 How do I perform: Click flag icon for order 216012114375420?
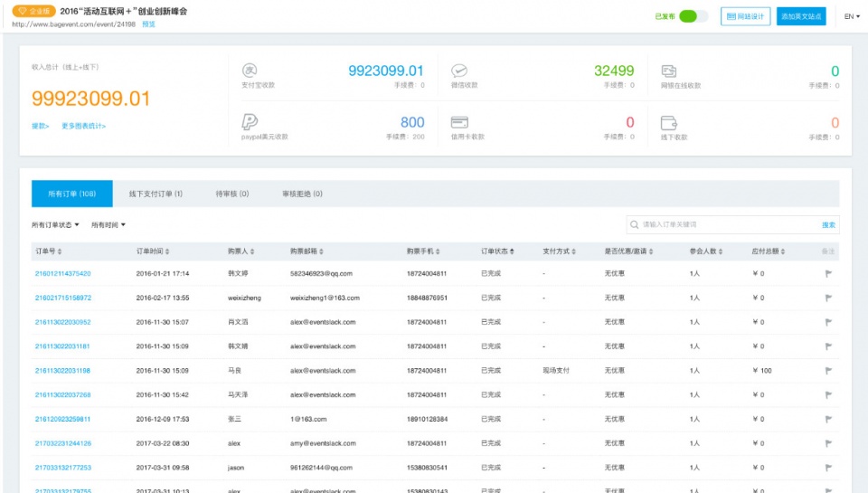pos(828,274)
